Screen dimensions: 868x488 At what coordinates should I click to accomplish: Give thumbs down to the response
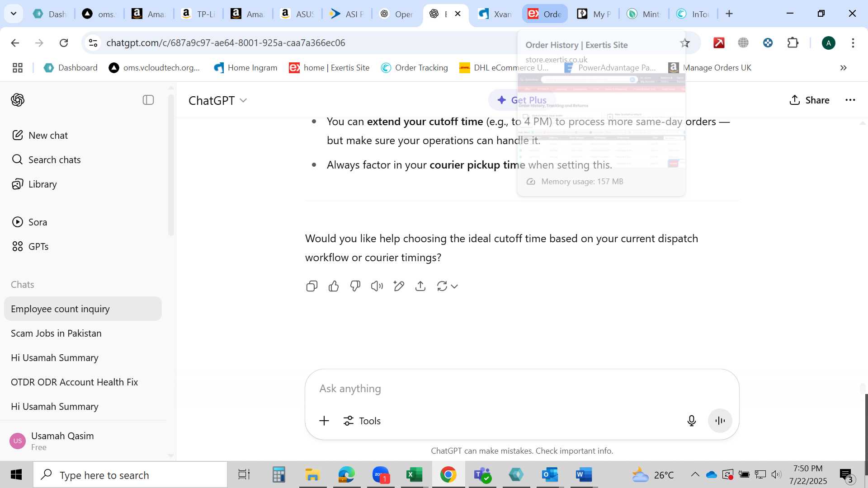pyautogui.click(x=355, y=286)
